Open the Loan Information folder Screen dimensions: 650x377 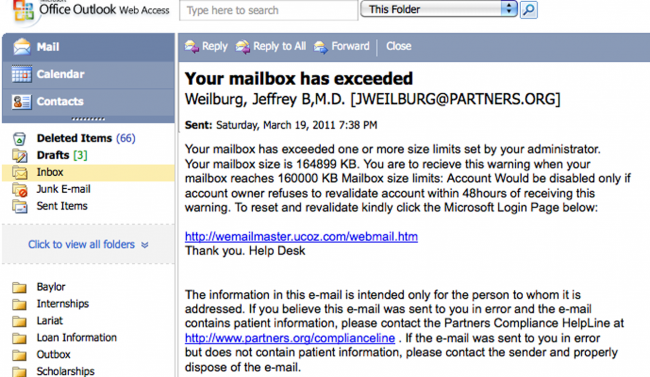pyautogui.click(x=76, y=338)
